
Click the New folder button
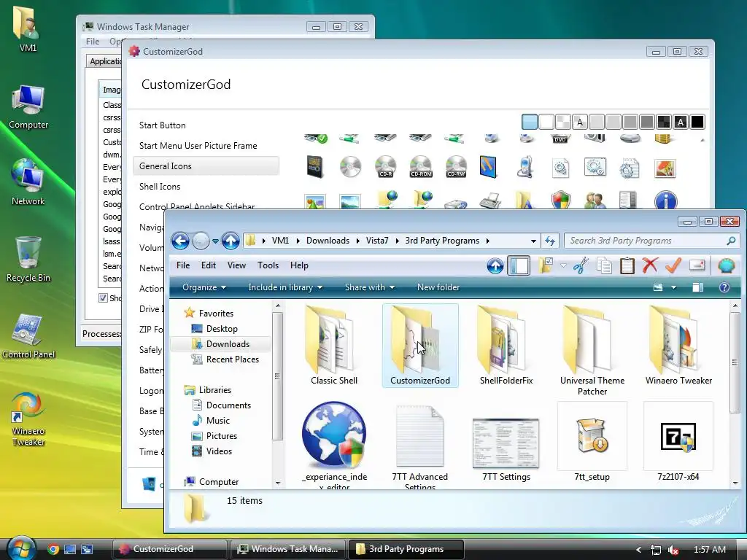438,287
